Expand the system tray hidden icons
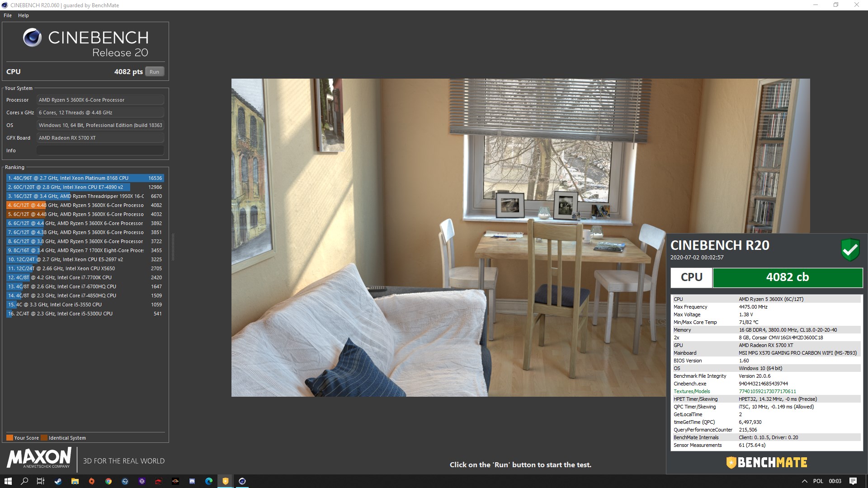This screenshot has height=488, width=868. [804, 481]
